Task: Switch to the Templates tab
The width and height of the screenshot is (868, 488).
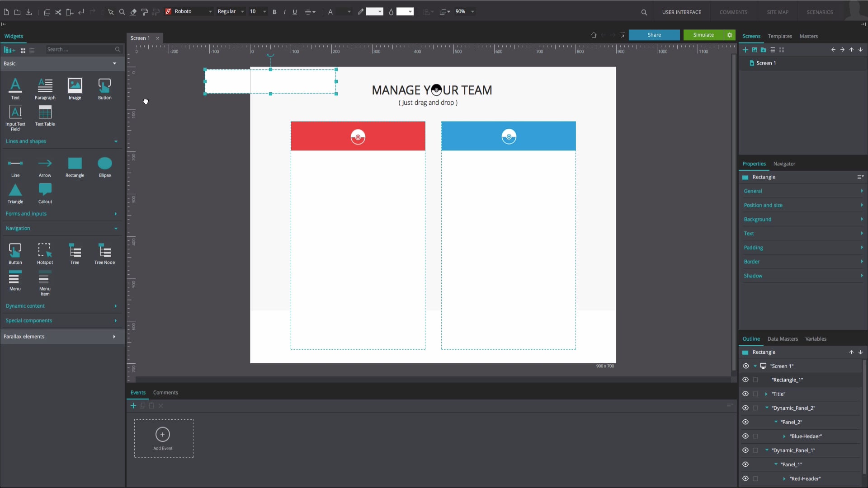Action: [780, 36]
